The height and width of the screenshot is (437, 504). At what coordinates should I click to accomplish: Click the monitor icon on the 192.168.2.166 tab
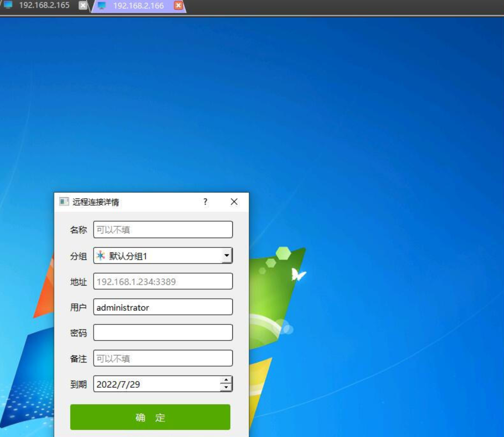102,6
